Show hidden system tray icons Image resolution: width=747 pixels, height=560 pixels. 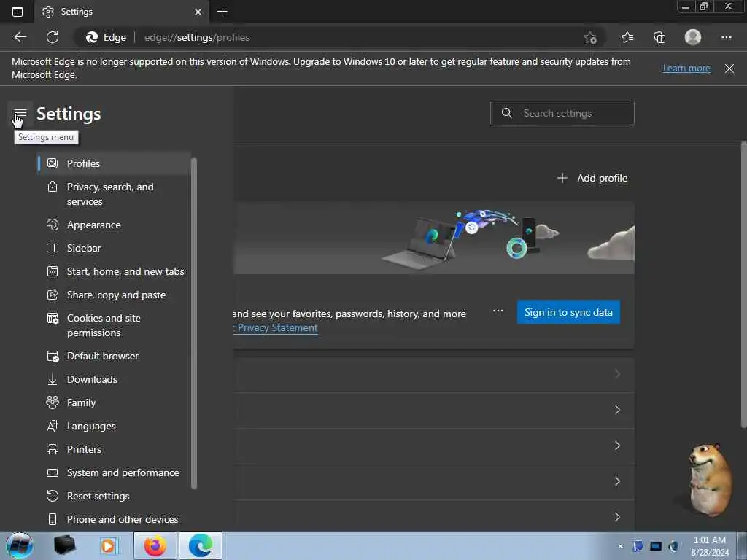click(x=620, y=546)
